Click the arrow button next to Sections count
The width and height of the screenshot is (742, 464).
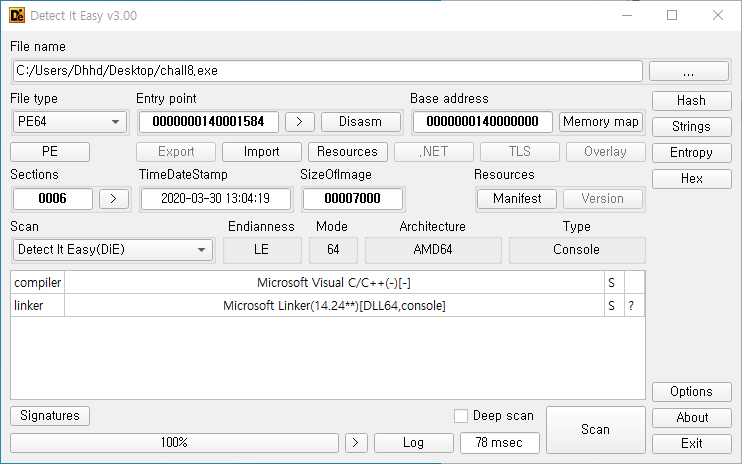[x=114, y=199]
